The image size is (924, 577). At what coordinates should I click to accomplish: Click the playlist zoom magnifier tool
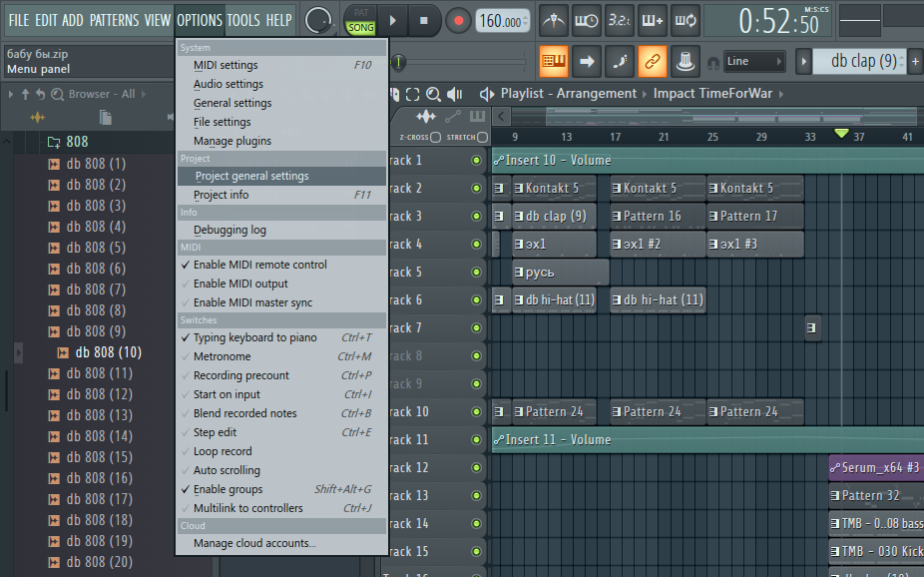pos(433,94)
